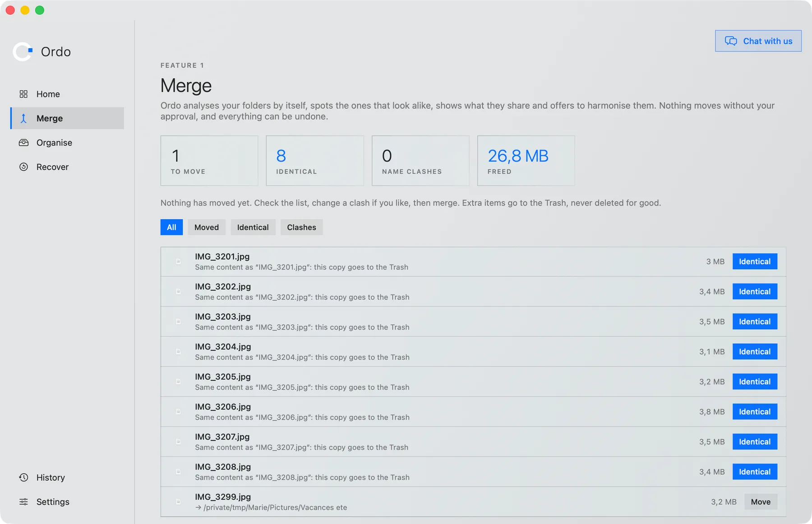Open Settings in the sidebar
The width and height of the screenshot is (812, 524).
coord(67,502)
